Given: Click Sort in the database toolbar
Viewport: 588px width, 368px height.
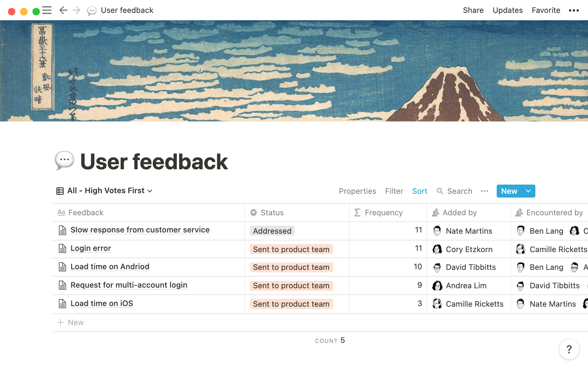Looking at the screenshot, I should coord(420,191).
